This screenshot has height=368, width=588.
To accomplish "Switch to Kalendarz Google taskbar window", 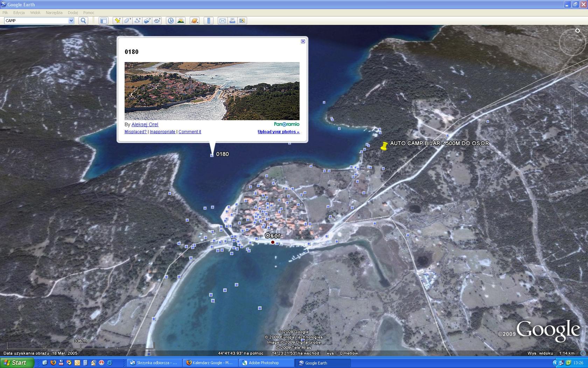I will [x=210, y=363].
